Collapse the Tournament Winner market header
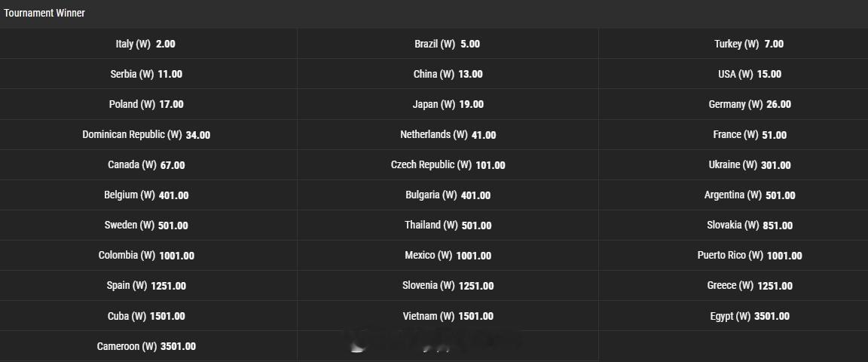Image resolution: width=868 pixels, height=362 pixels. pos(434,14)
